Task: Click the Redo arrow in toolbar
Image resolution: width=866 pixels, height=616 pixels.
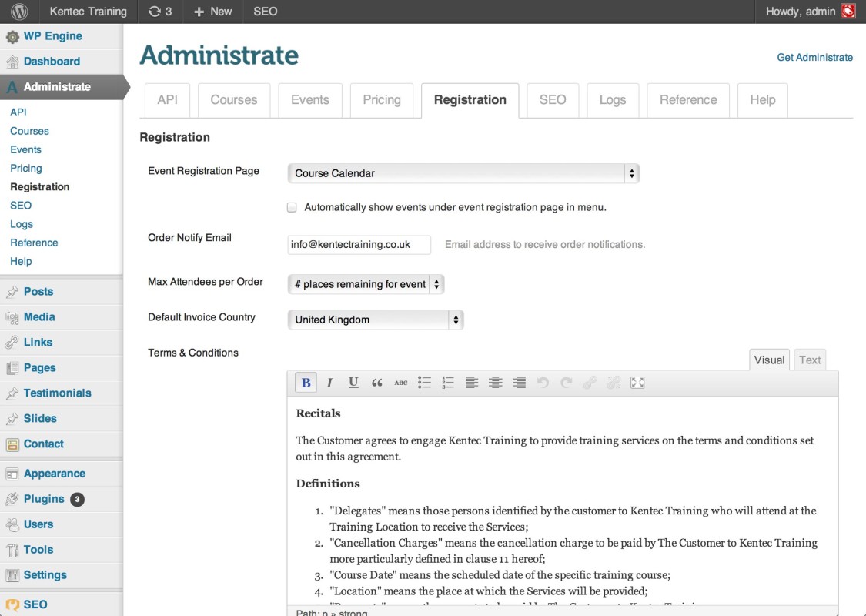Action: coord(566,383)
